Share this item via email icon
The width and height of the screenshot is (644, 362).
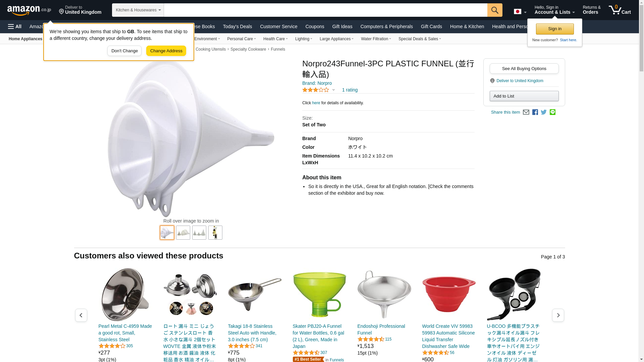[526, 112]
